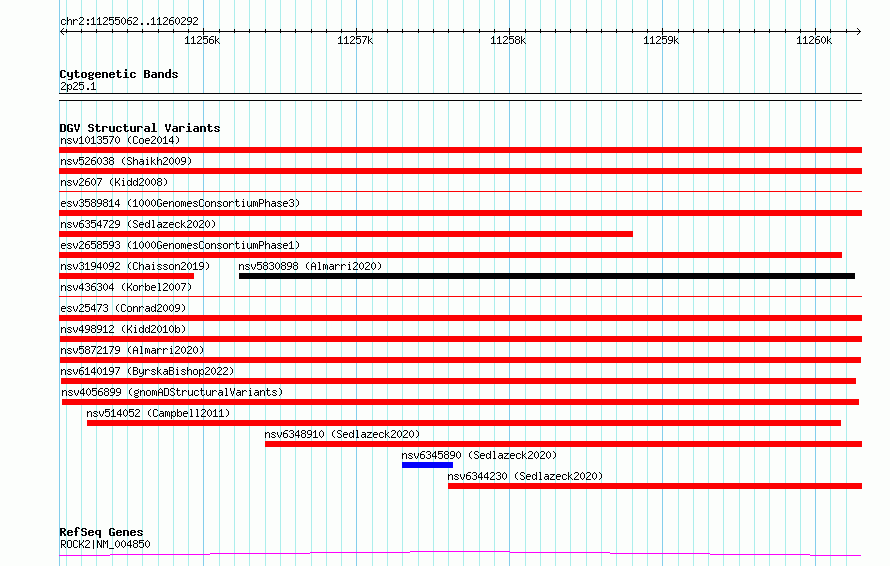The height and width of the screenshot is (566, 890).
Task: Click the ruler's left arrow end
Action: click(x=62, y=31)
